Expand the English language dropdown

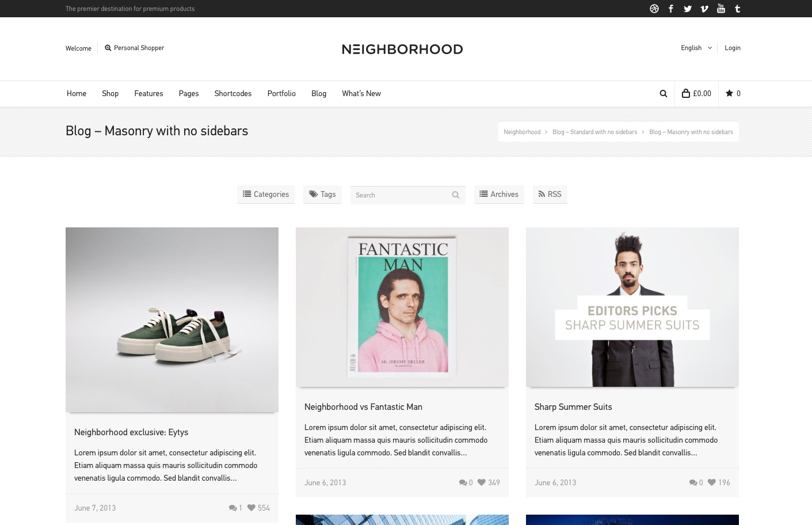[696, 48]
